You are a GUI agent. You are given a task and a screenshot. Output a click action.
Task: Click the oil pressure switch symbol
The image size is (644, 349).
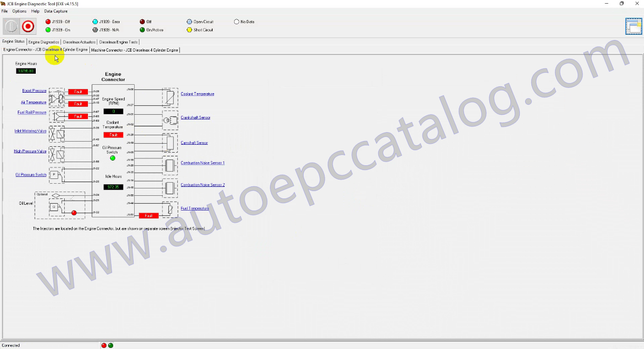[x=56, y=175]
